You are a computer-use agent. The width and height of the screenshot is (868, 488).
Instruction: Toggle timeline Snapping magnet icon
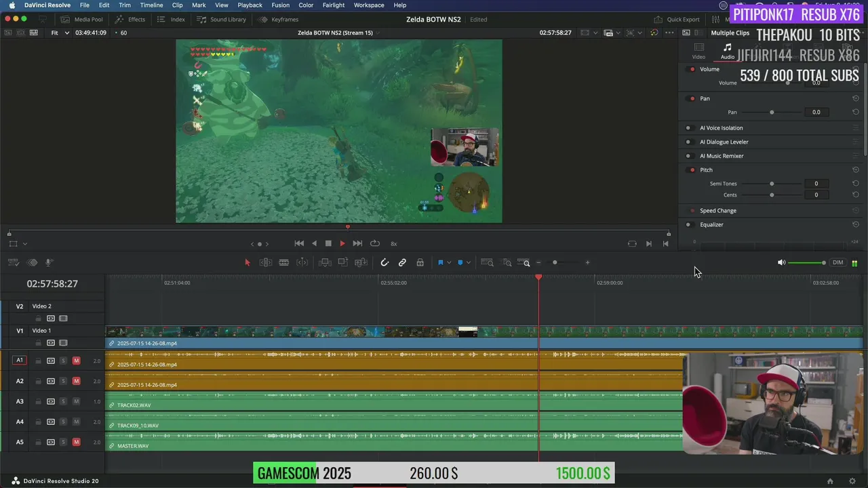pos(384,262)
